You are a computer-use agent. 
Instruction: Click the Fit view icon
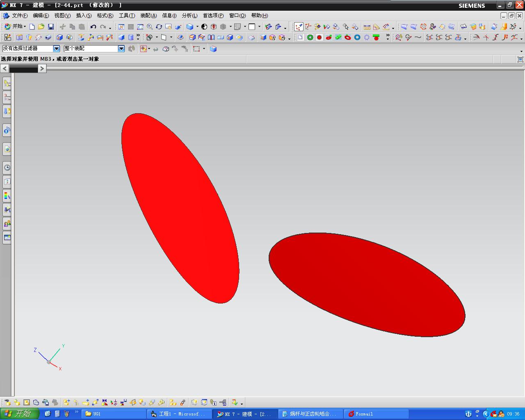[x=121, y=27]
